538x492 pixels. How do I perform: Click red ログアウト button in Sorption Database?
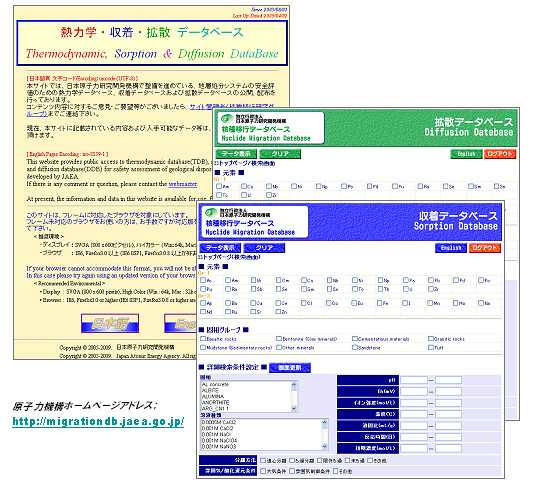pos(484,248)
